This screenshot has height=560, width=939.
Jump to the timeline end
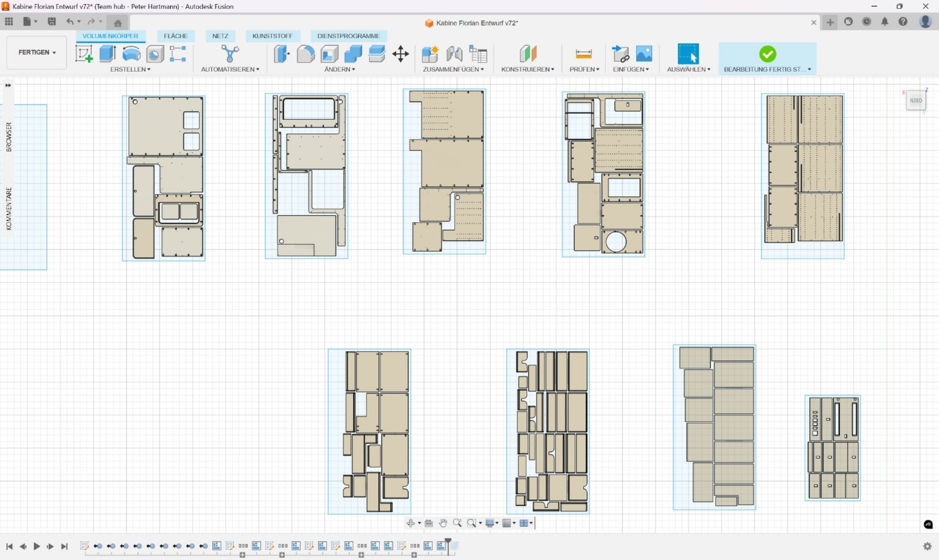coord(64,546)
